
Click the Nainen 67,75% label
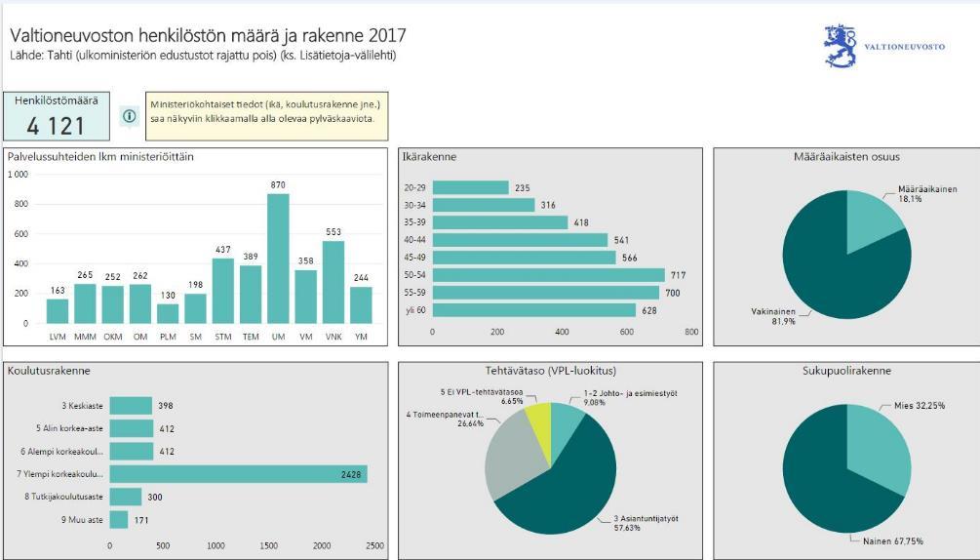coord(893,541)
